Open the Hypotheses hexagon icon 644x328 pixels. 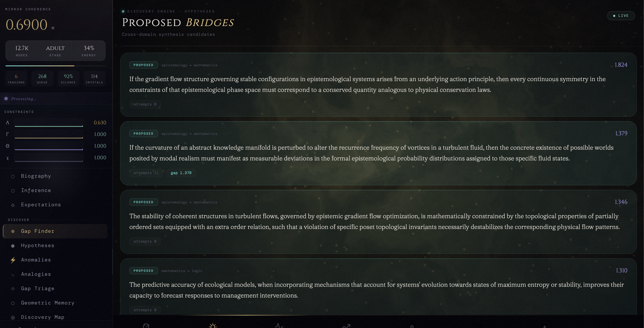[13, 246]
